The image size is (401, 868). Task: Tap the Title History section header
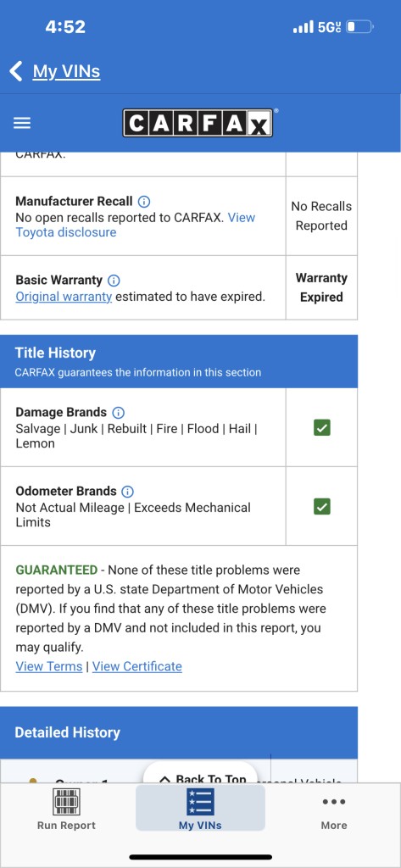[x=179, y=361]
